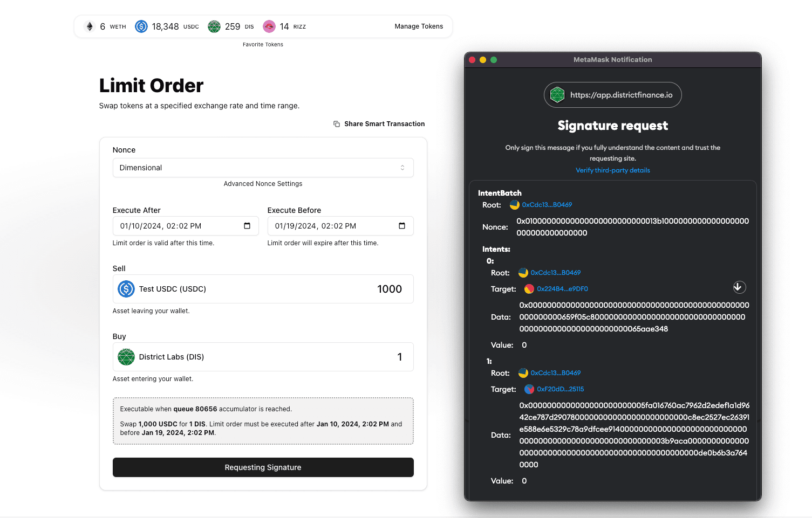Click Test USDC icon in Sell row
The width and height of the screenshot is (812, 518).
126,289
